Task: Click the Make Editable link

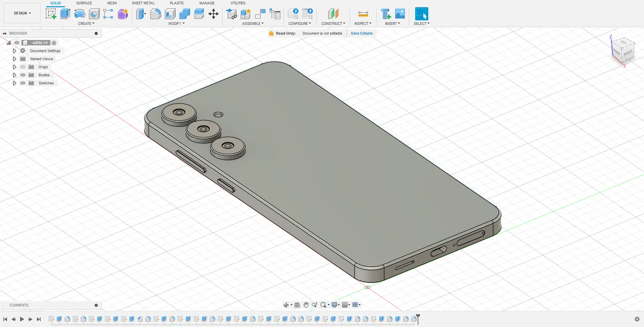Action: (x=362, y=33)
